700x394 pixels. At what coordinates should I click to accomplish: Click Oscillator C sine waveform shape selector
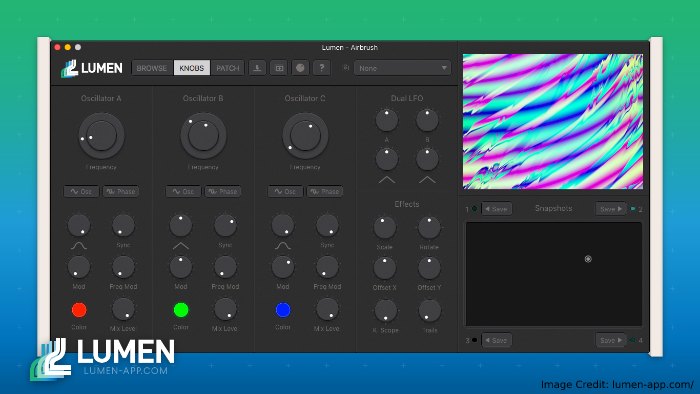click(x=283, y=246)
